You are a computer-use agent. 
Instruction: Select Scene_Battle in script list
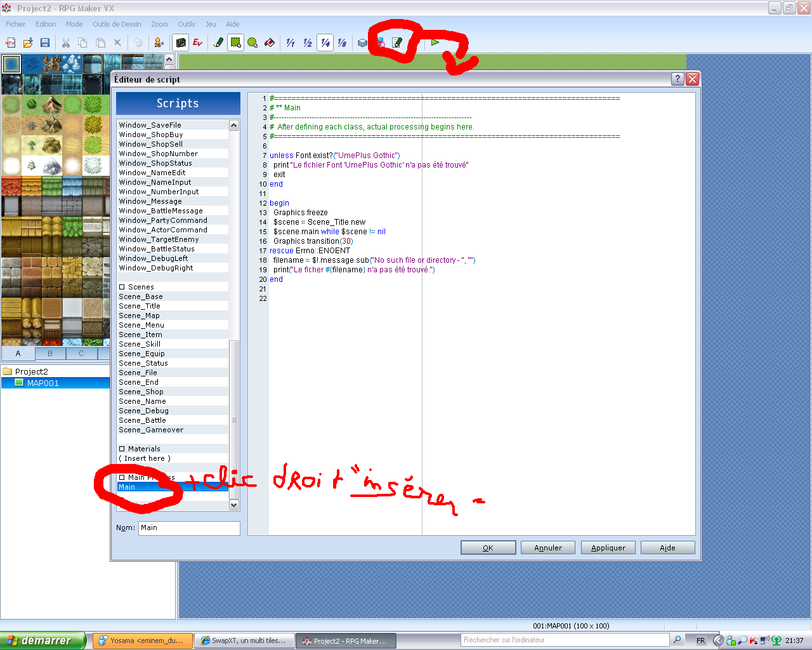click(x=173, y=420)
